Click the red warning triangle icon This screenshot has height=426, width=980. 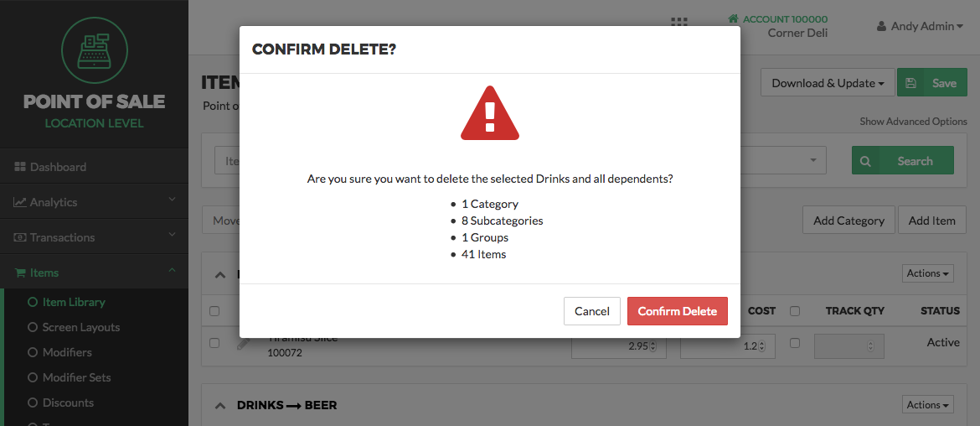tap(490, 112)
